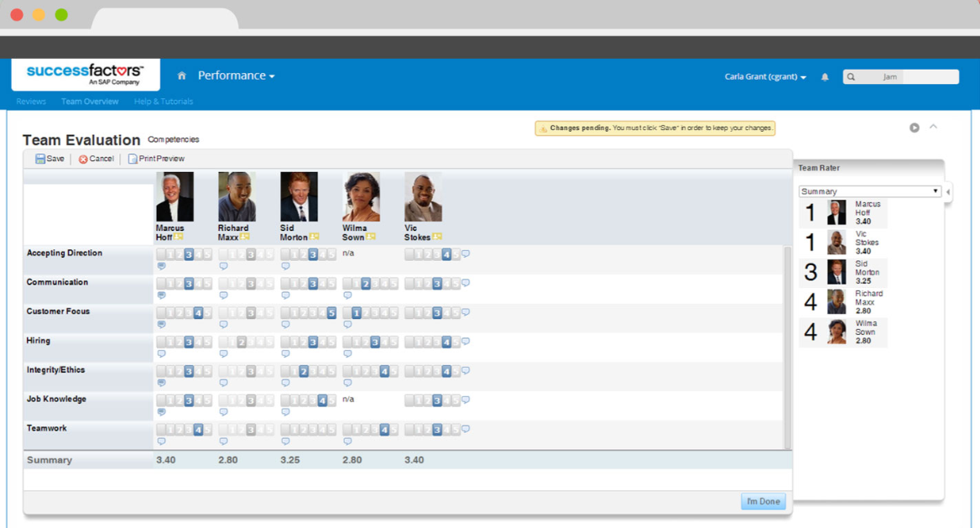980x528 pixels.
Task: Click the comment icon below Marcus Hoff's Hiring score
Action: tap(162, 353)
